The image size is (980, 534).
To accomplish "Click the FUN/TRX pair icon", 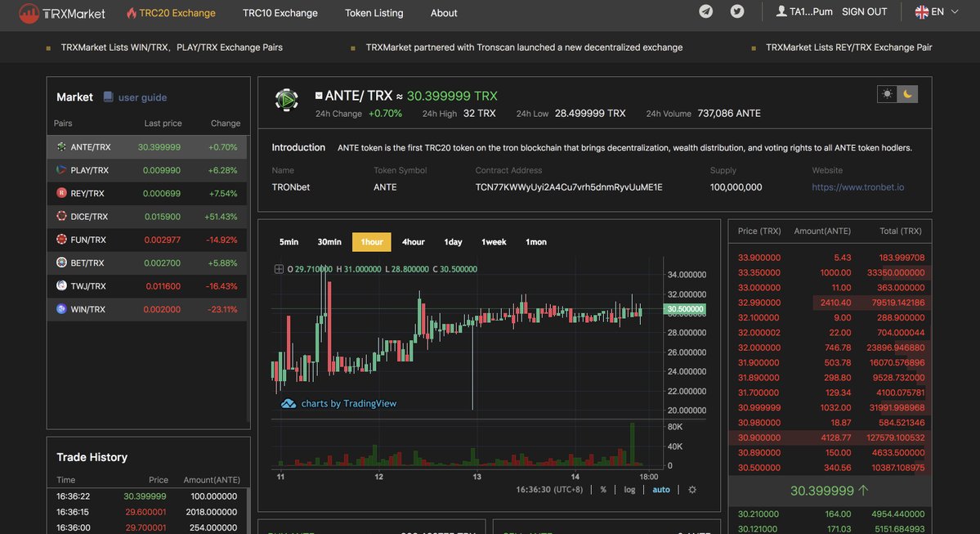I will pos(61,239).
